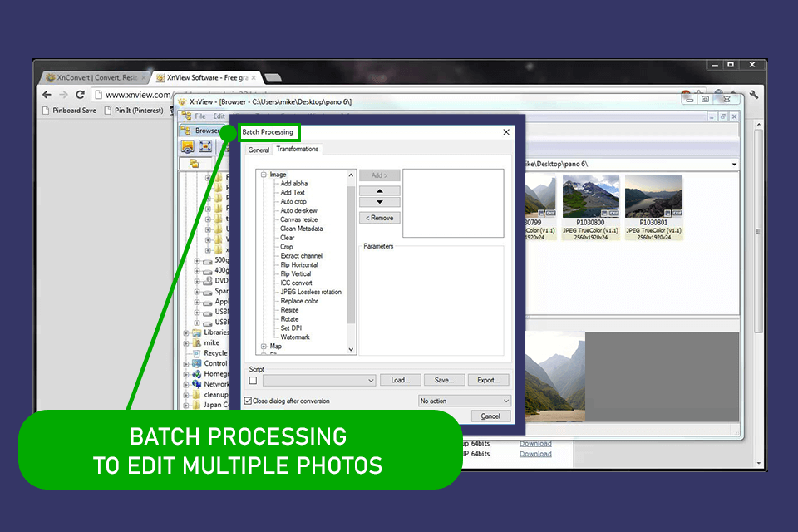Expand the Network tree node
Image resolution: width=798 pixels, height=532 pixels.
click(186, 384)
